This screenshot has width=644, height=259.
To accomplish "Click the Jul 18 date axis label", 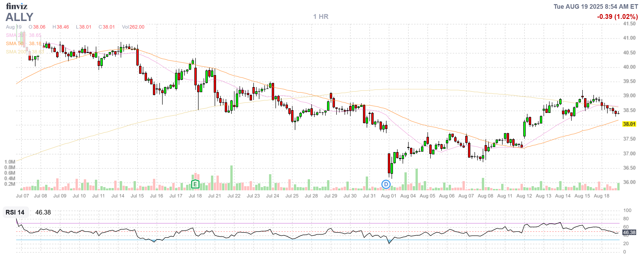I will click(x=195, y=196).
